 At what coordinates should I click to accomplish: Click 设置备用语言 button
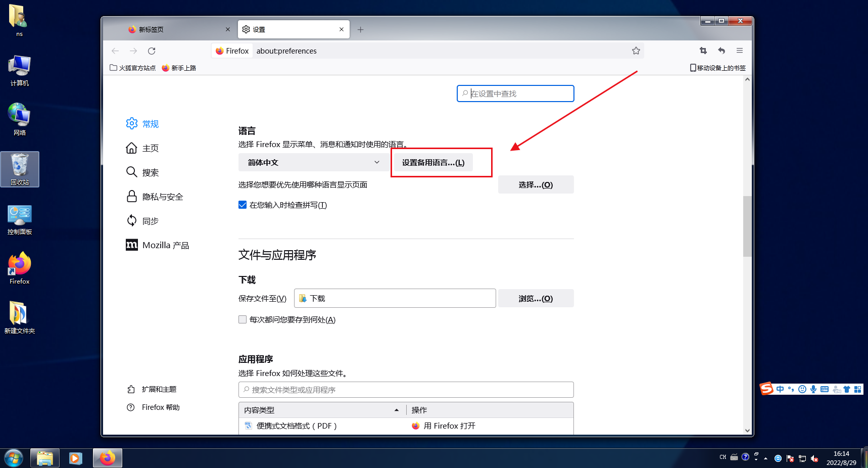tap(433, 162)
